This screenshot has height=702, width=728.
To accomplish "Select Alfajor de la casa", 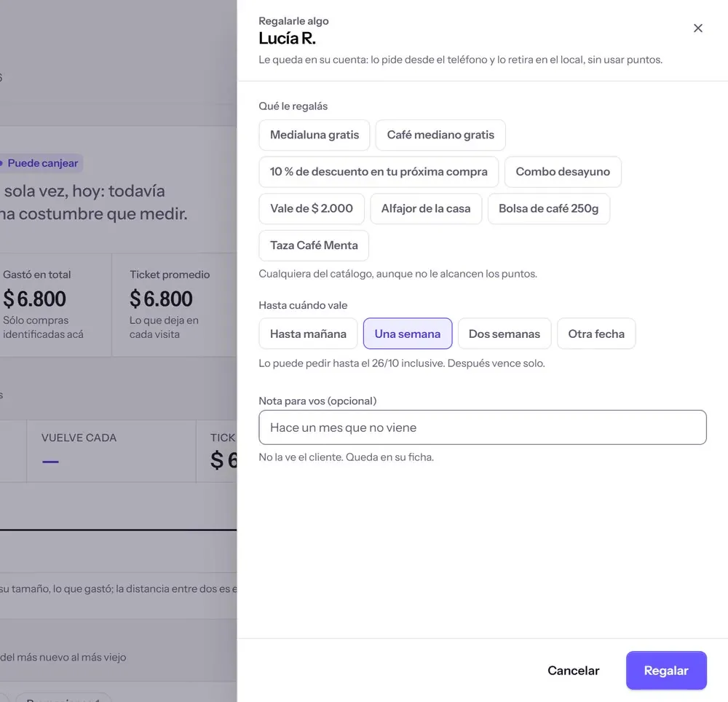I will coord(426,209).
